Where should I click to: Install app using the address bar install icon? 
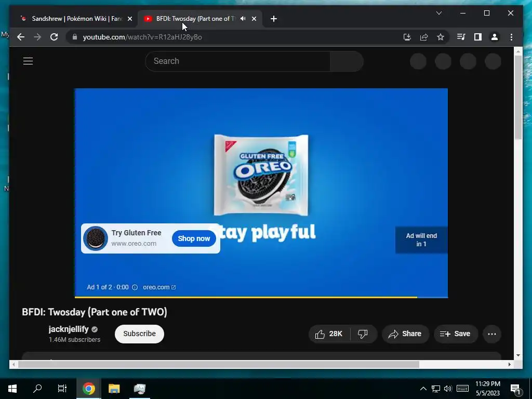[x=407, y=37]
